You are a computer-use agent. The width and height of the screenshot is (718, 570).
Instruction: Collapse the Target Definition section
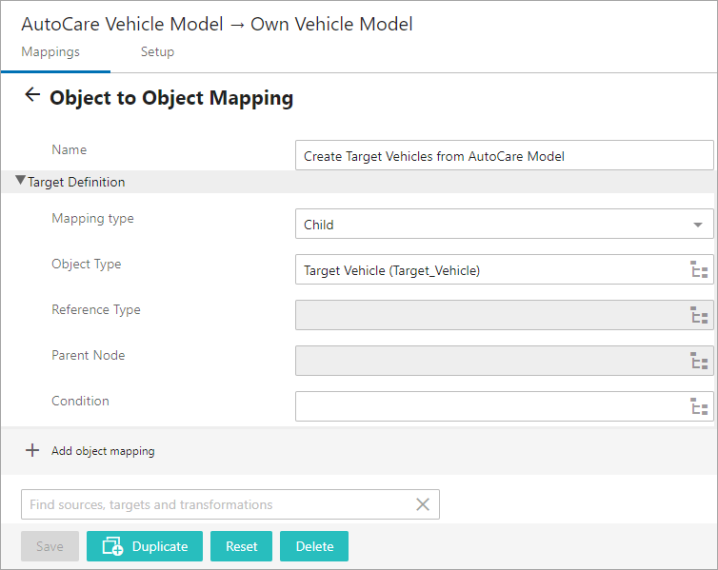(20, 181)
